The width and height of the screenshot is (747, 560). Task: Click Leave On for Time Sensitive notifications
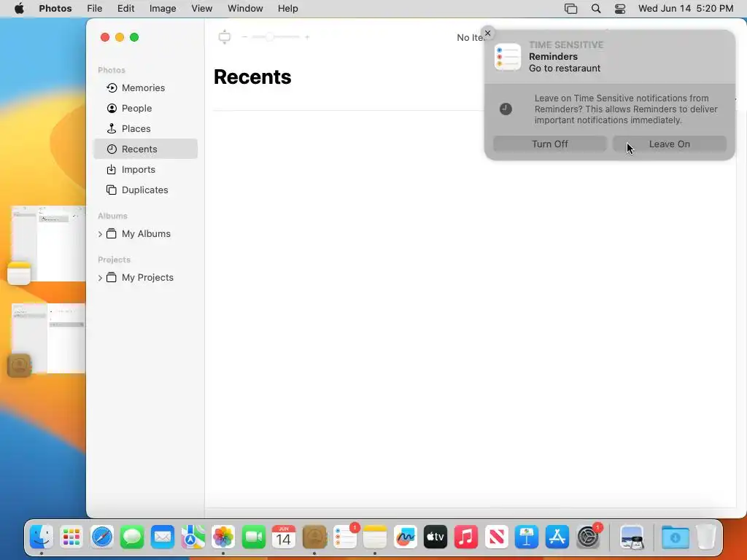click(670, 144)
